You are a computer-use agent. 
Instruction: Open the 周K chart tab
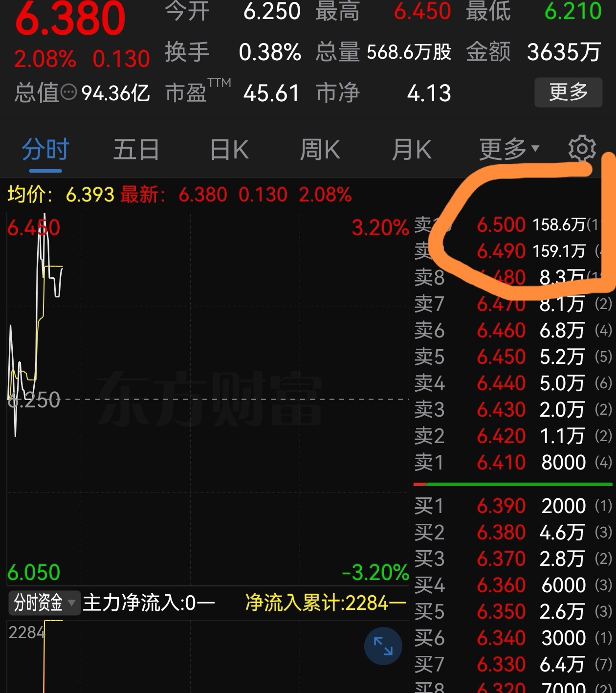tap(320, 149)
